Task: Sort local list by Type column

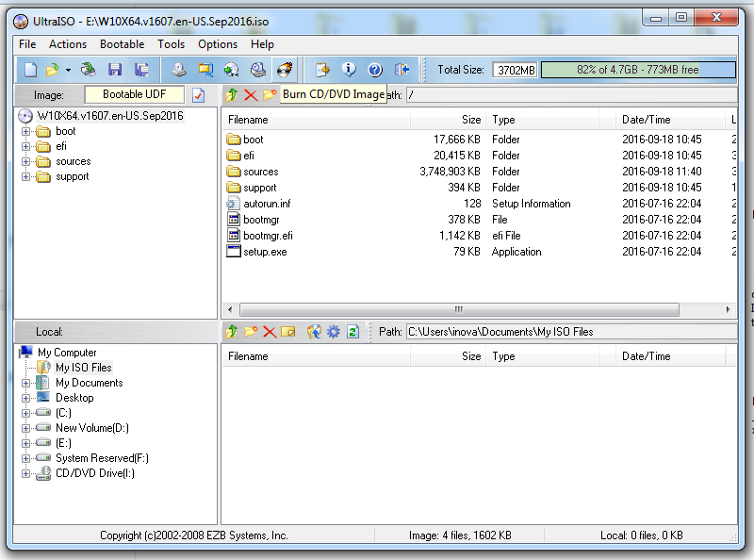Action: pos(541,356)
